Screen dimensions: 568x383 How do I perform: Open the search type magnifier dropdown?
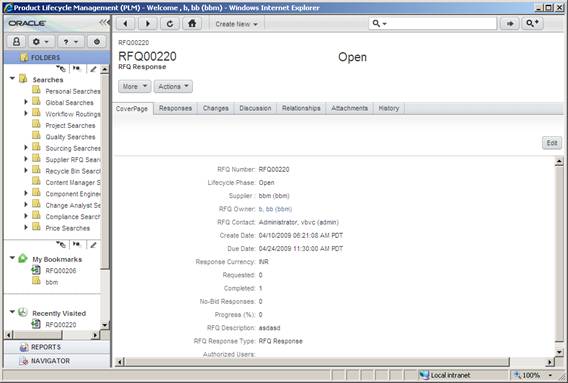(x=380, y=24)
